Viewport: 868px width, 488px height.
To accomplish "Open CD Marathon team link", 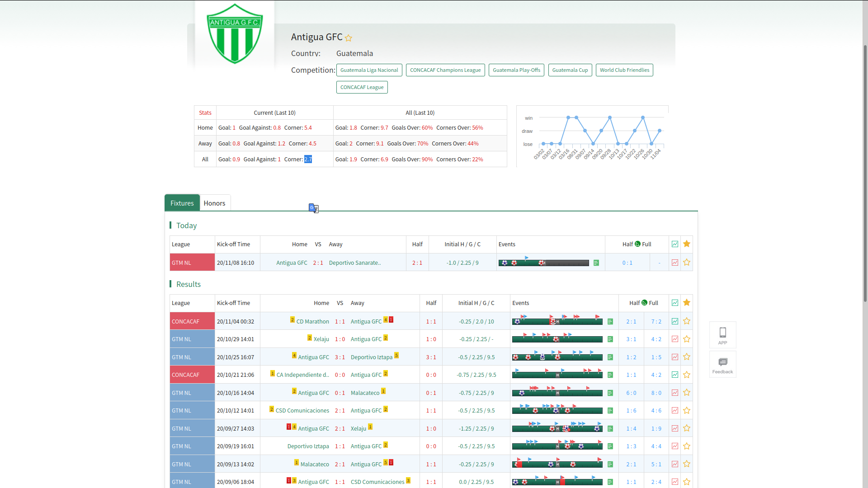I will click(x=312, y=322).
